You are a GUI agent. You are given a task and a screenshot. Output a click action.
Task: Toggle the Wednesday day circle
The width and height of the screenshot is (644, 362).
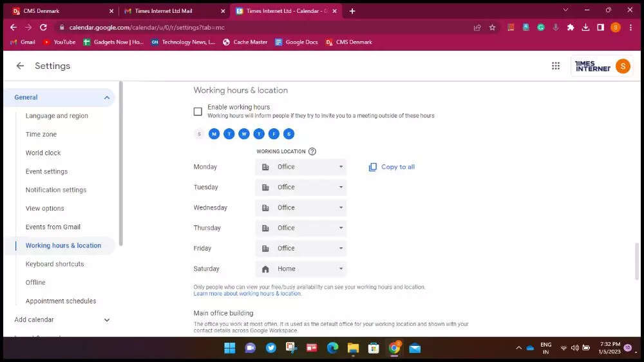244,134
